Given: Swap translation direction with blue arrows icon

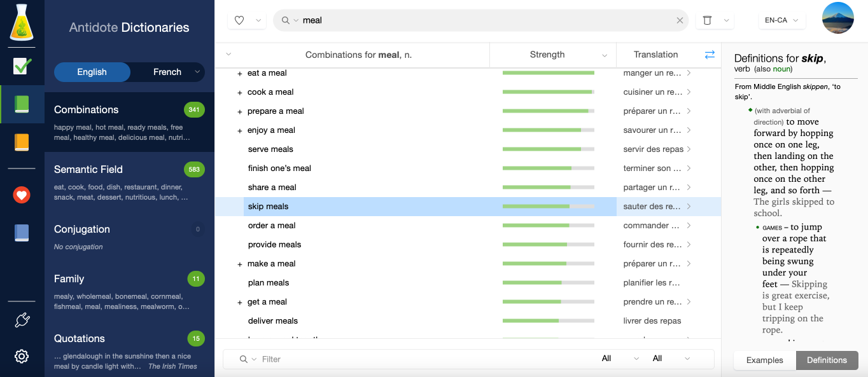Looking at the screenshot, I should 710,55.
